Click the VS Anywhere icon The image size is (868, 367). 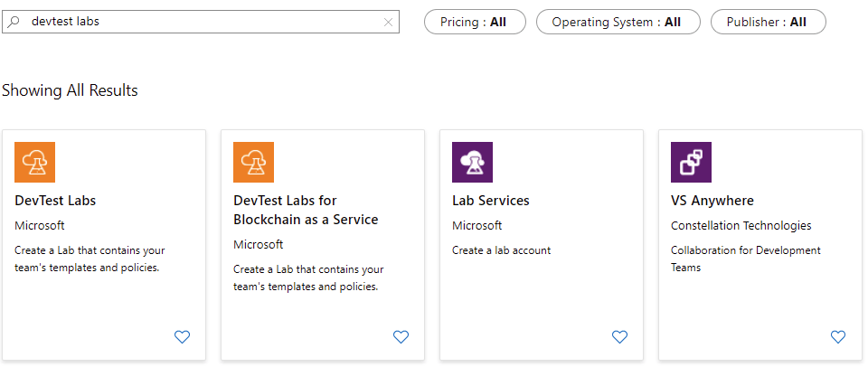pyautogui.click(x=691, y=162)
